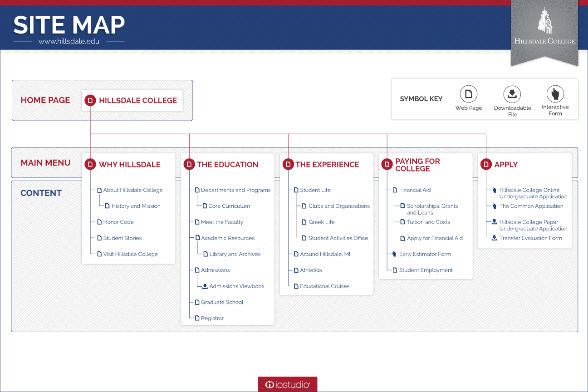Select Meet the Faculty

coord(222,222)
